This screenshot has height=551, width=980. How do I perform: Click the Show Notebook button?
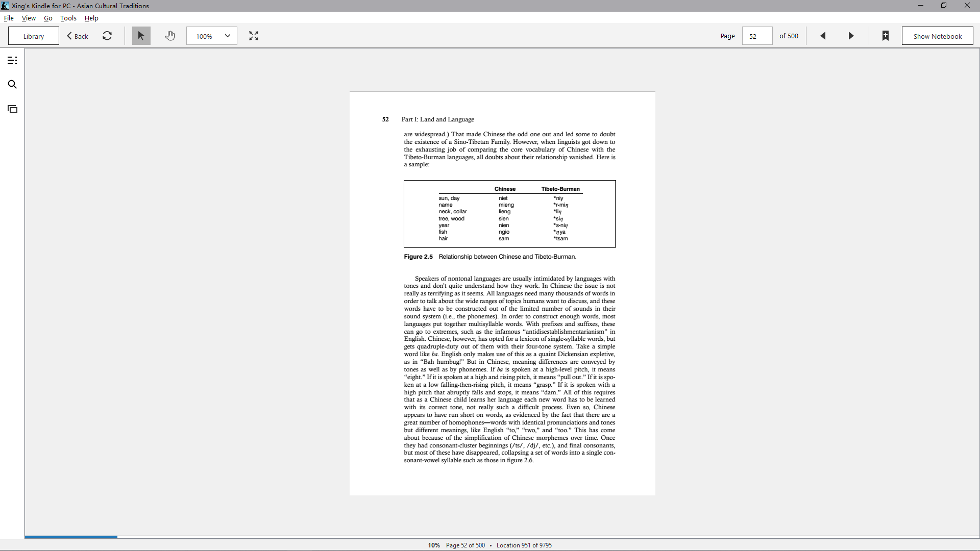938,36
